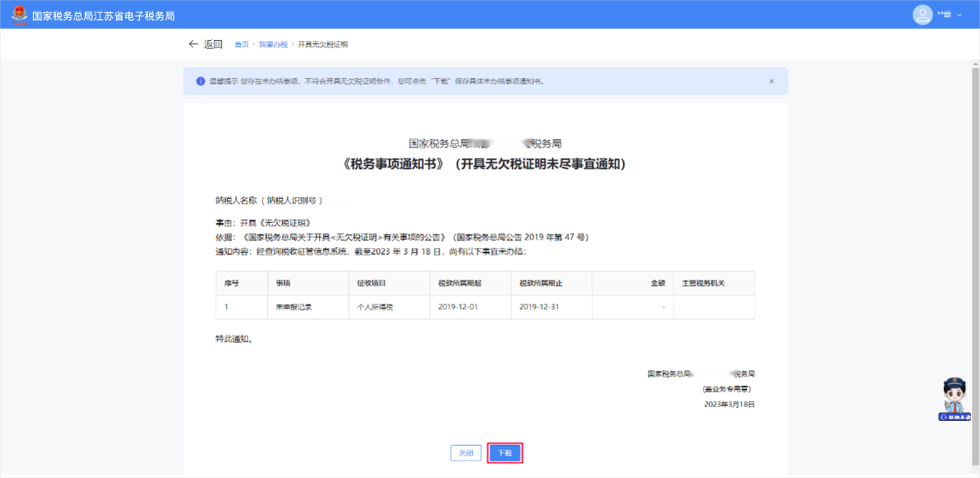Click the 未申报记录 table cell
The width and height of the screenshot is (980, 478).
293,307
